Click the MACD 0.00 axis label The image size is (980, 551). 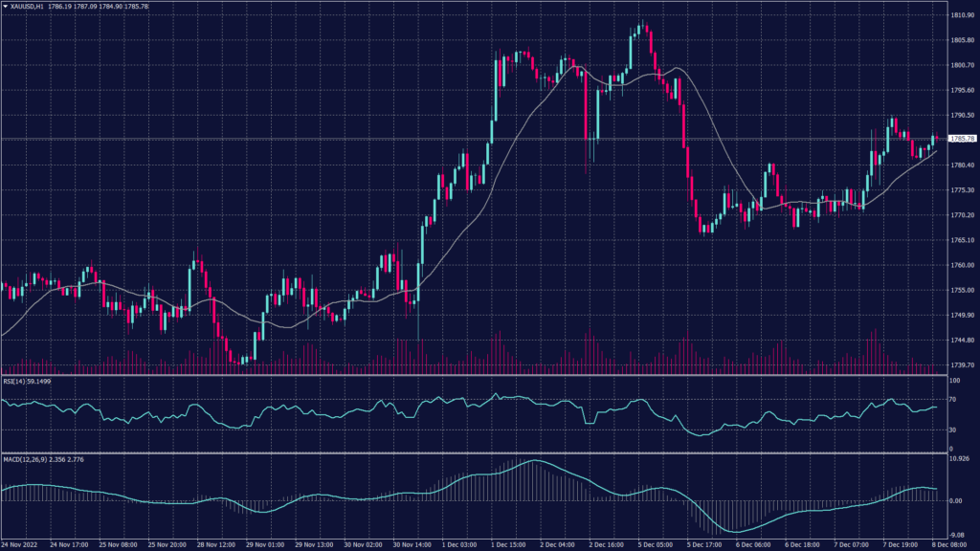point(955,500)
